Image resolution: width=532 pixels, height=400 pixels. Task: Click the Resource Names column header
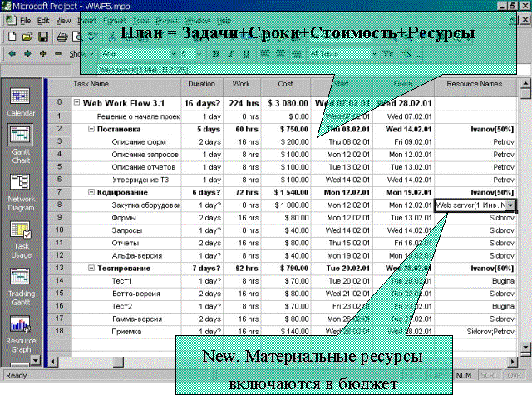point(475,87)
